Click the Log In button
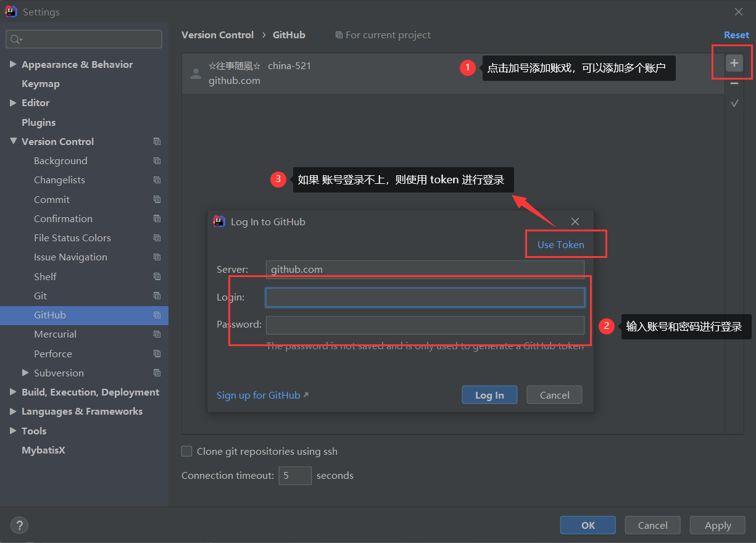 point(489,395)
